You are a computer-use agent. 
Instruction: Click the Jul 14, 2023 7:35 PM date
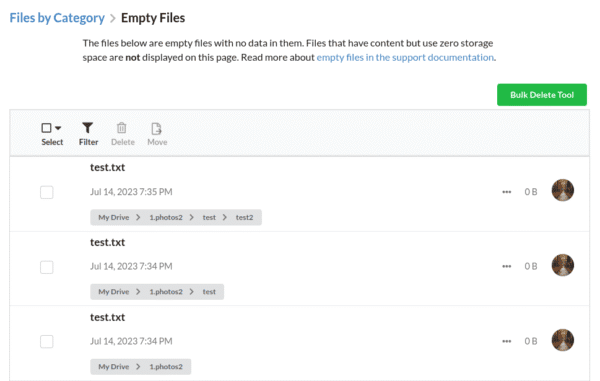(131, 192)
